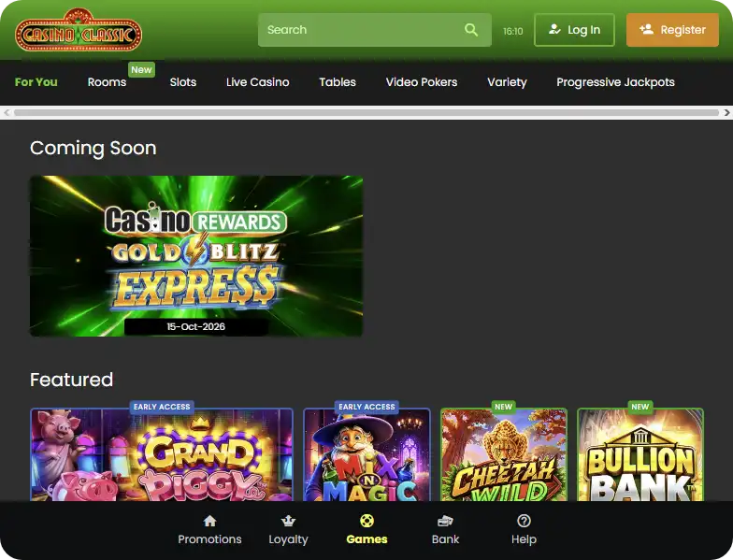Click the Log In button
Screen dimensions: 733x560
click(x=574, y=30)
